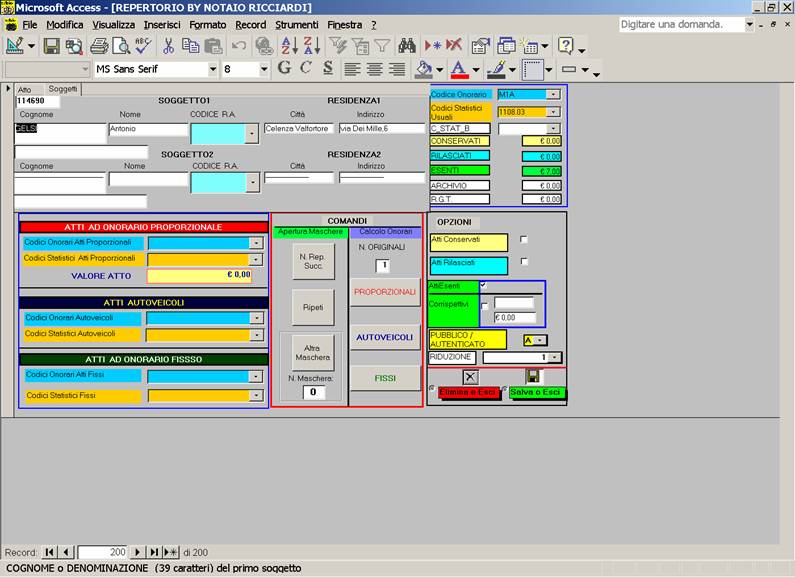Click the AUTOVEICOLI button
The width and height of the screenshot is (795, 578).
pyautogui.click(x=385, y=337)
